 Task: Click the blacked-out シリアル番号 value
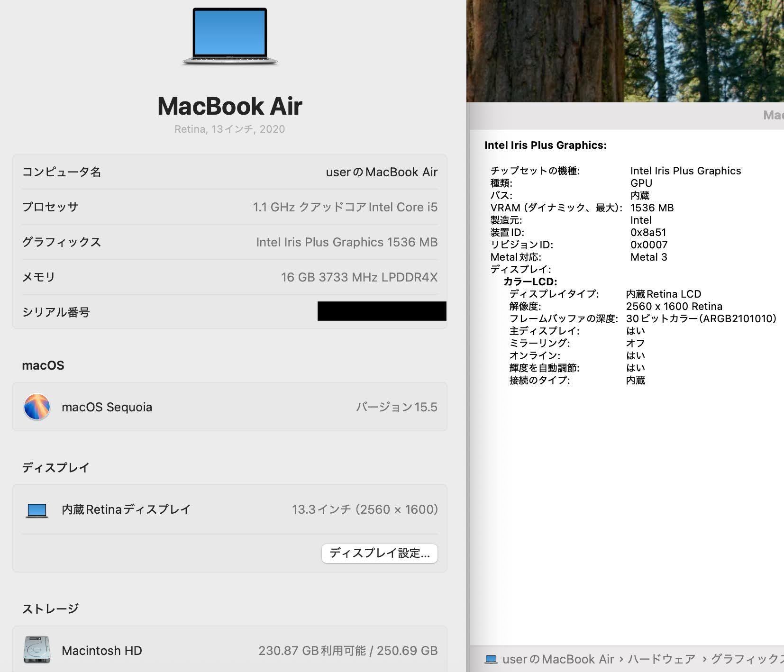point(382,311)
